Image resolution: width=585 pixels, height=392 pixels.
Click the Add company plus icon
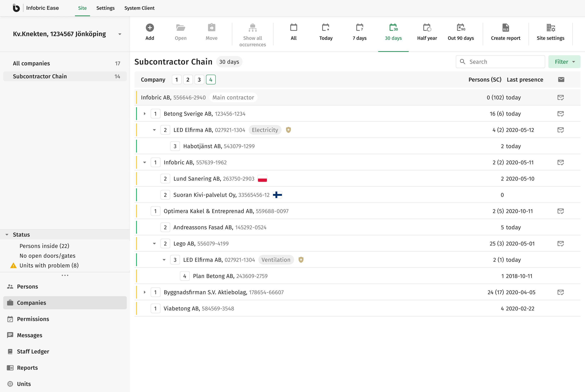click(150, 28)
